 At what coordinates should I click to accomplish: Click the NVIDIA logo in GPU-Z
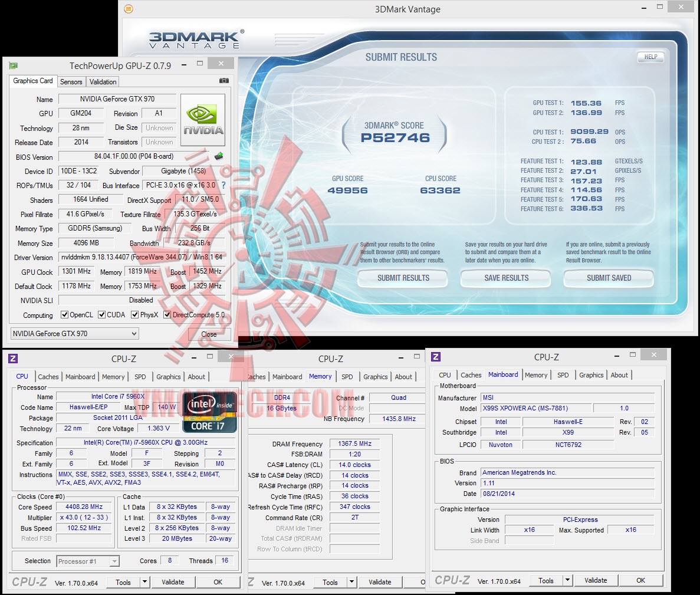tap(203, 120)
